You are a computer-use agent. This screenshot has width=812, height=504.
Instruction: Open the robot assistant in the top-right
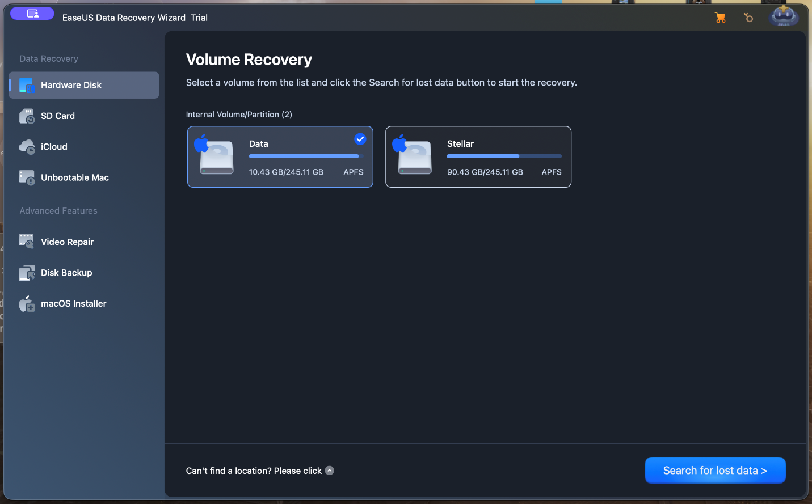tap(784, 16)
